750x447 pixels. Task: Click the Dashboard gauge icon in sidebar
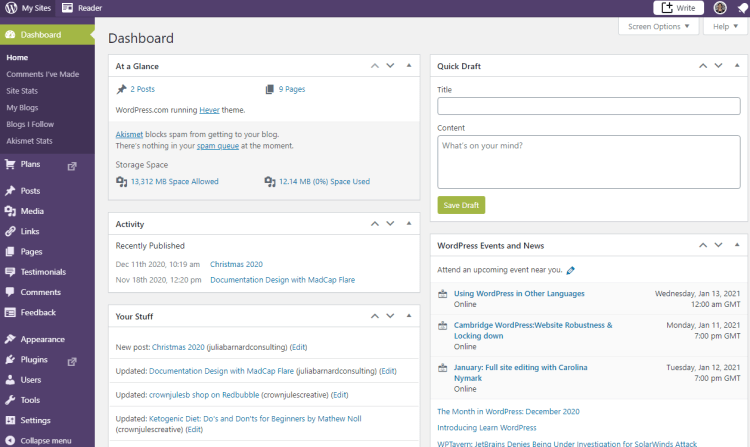(10, 34)
